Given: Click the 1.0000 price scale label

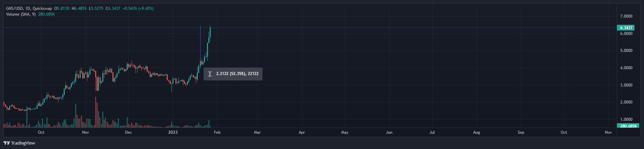Looking at the screenshot, I should [x=626, y=119].
